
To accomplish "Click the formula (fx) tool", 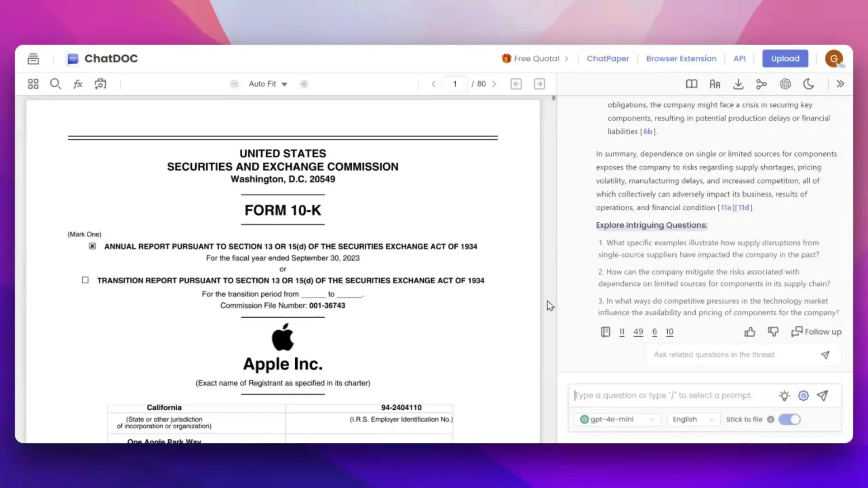I will 77,84.
